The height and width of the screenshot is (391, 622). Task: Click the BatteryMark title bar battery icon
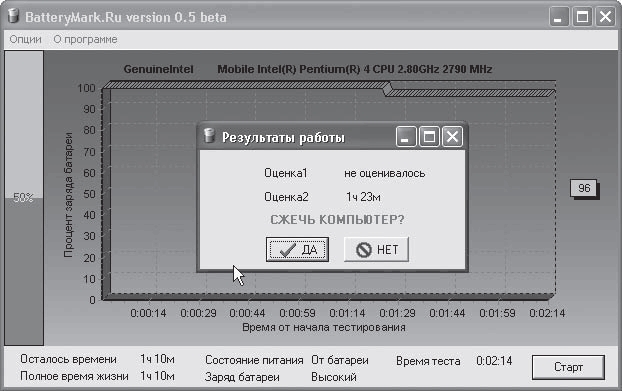point(14,17)
